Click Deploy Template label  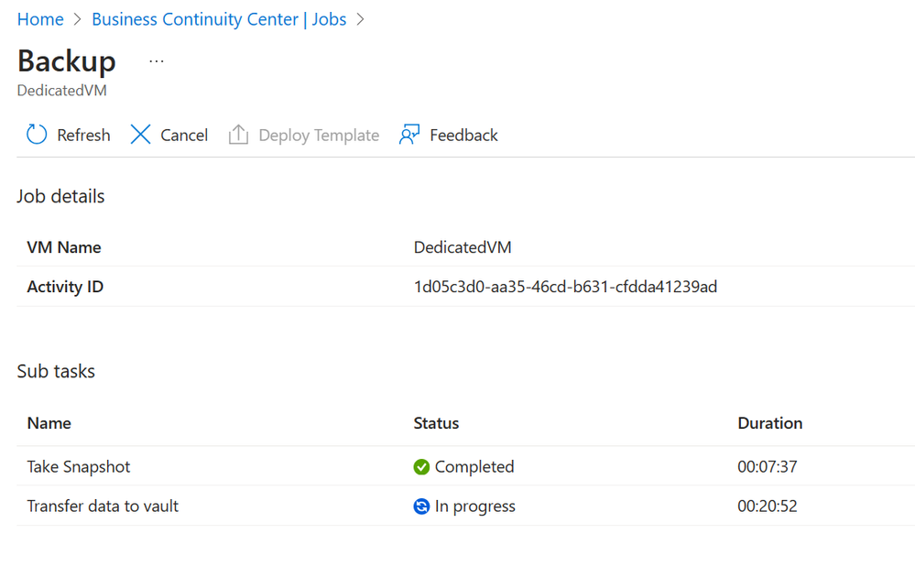coord(319,136)
